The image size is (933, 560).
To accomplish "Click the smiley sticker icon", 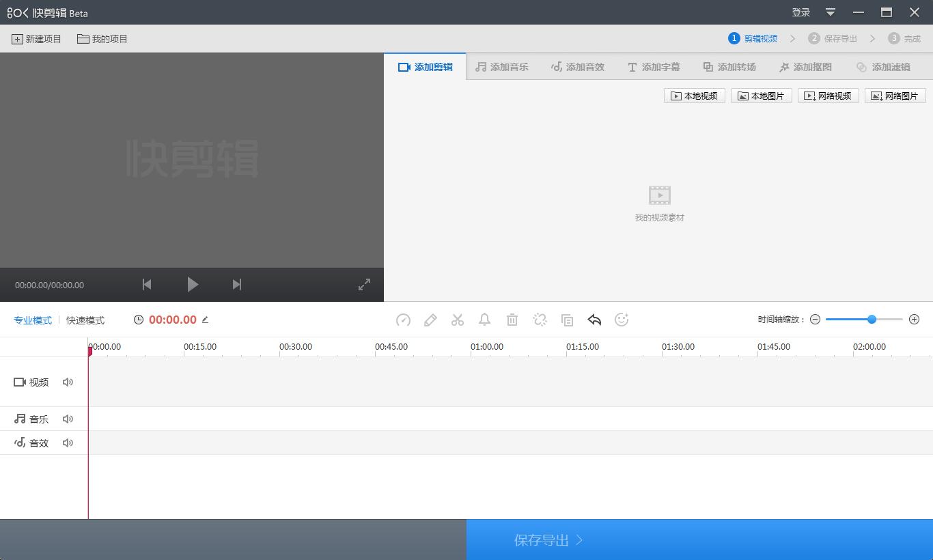I will point(622,320).
